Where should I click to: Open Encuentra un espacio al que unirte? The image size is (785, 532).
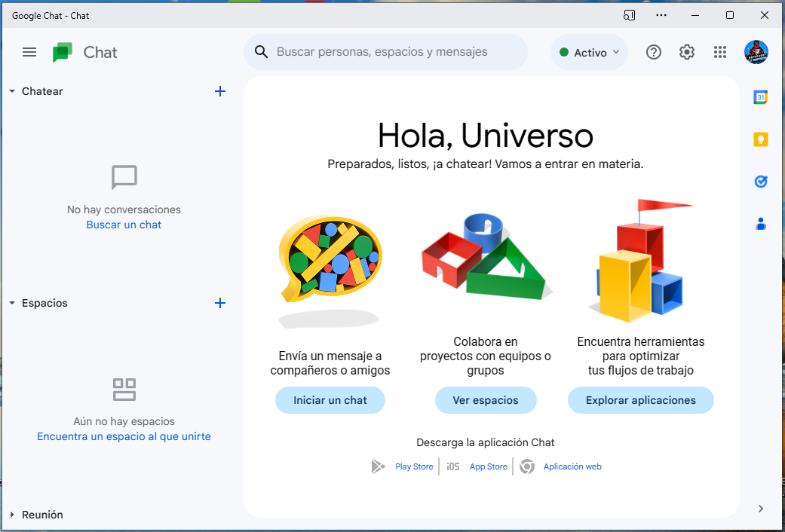[124, 436]
